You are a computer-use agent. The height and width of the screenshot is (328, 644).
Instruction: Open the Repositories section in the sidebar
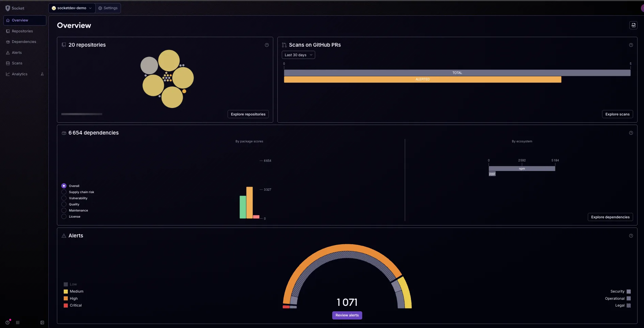(x=22, y=31)
